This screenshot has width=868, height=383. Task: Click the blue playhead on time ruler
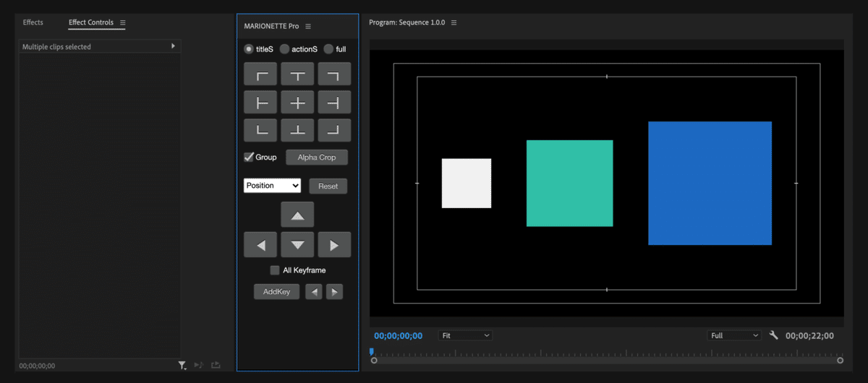click(372, 352)
